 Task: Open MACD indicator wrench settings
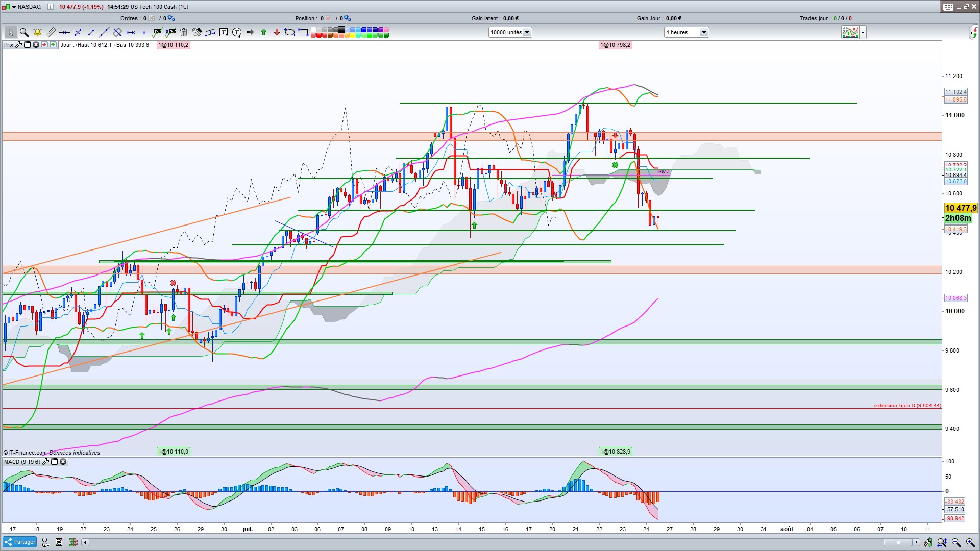coord(45,462)
